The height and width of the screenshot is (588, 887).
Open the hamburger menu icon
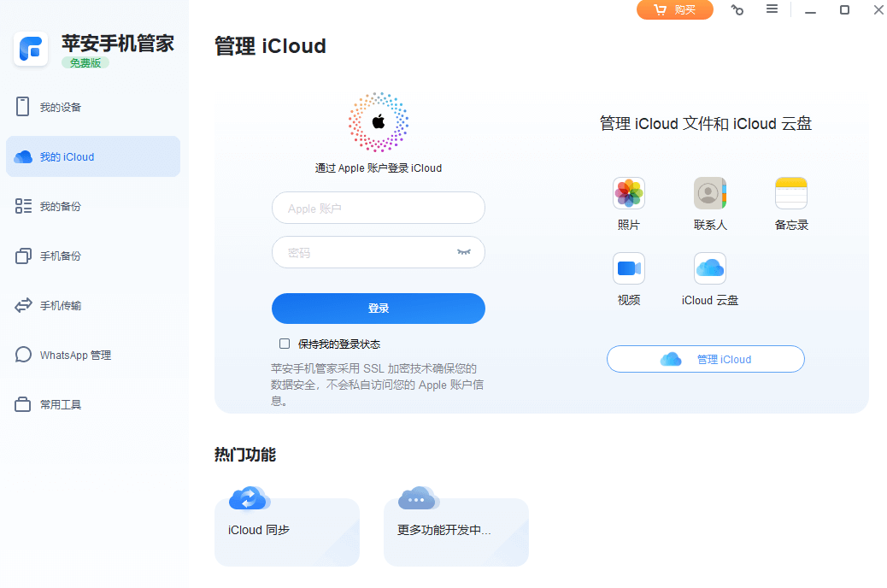pyautogui.click(x=770, y=10)
